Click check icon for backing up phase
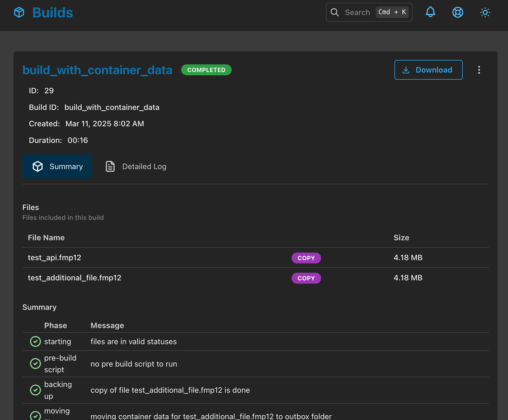The image size is (508, 420). coord(35,390)
